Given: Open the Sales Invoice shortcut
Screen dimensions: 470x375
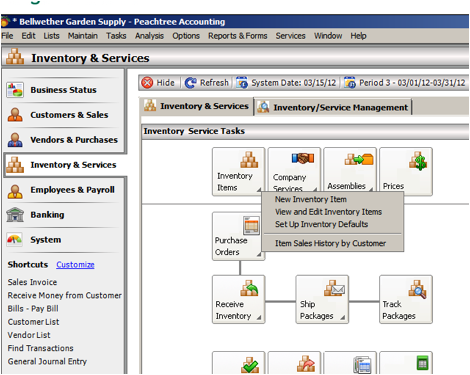Looking at the screenshot, I should [x=32, y=282].
